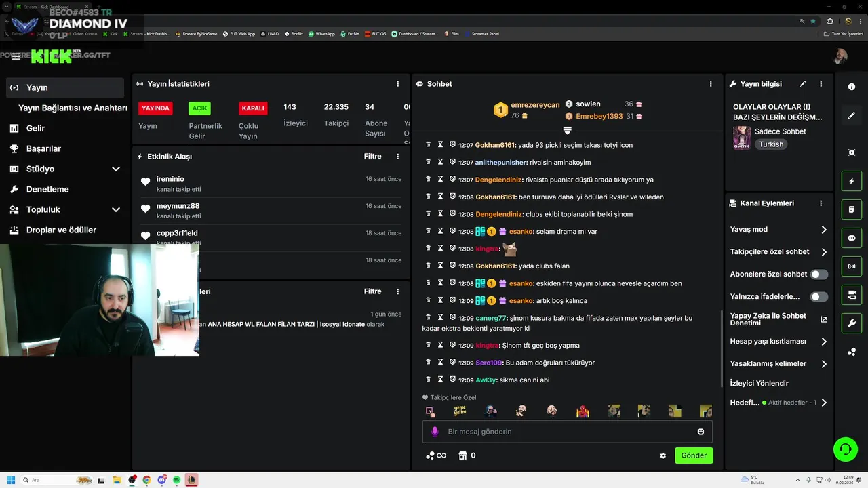868x488 pixels.
Task: Click the three-dots points icon in right sidebar
Action: (x=852, y=352)
